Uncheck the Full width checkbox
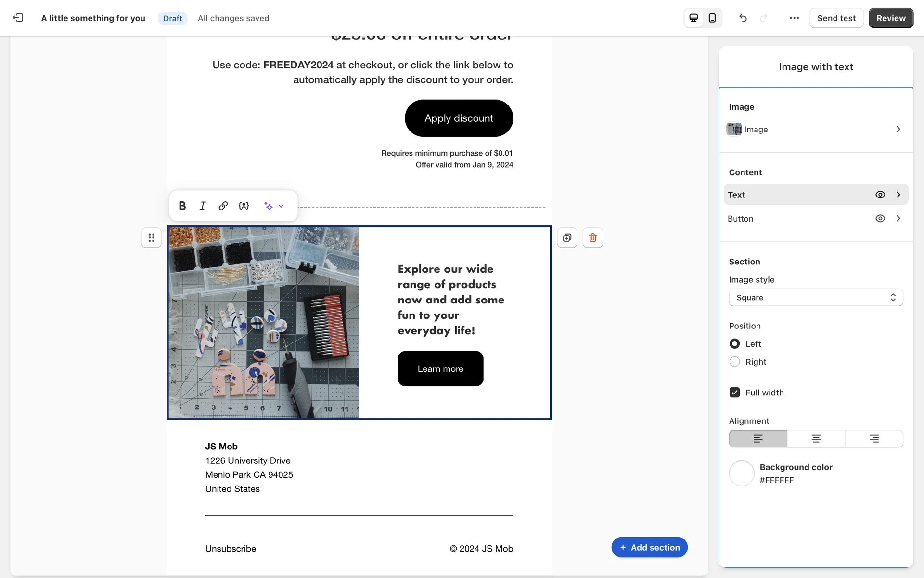Screen dimensions: 924x578 [x=734, y=393]
